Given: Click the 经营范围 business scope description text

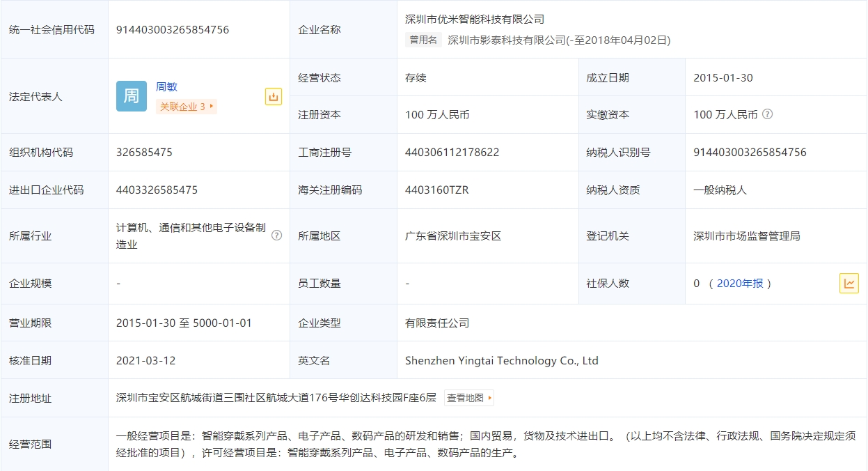Looking at the screenshot, I should 484,445.
